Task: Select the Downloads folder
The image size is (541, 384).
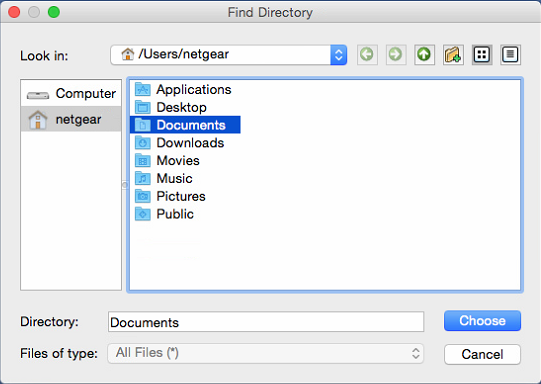Action: coord(179,143)
